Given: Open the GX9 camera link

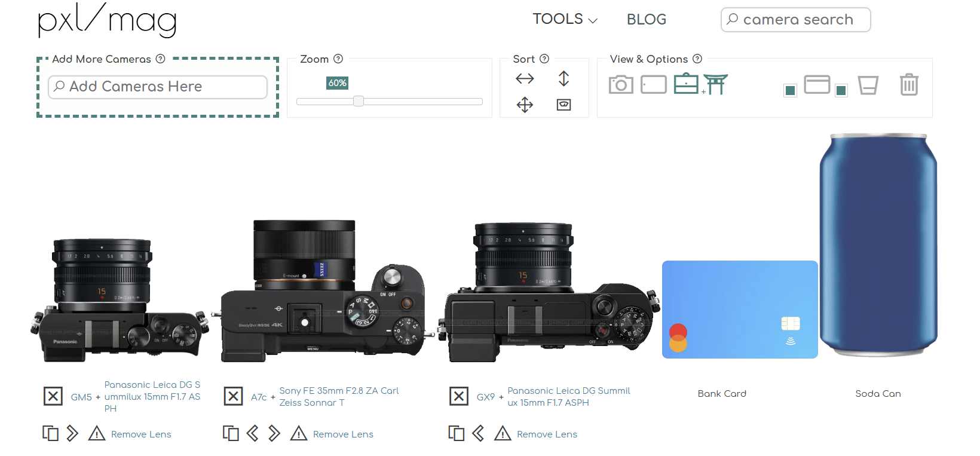Looking at the screenshot, I should pos(486,397).
